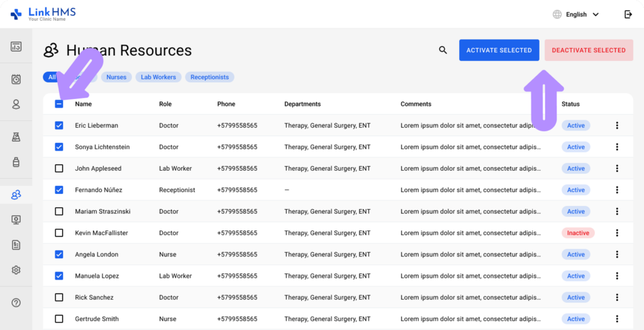Screen dimensions: 644x330
Task: Click the Name column header
Action: [x=84, y=104]
